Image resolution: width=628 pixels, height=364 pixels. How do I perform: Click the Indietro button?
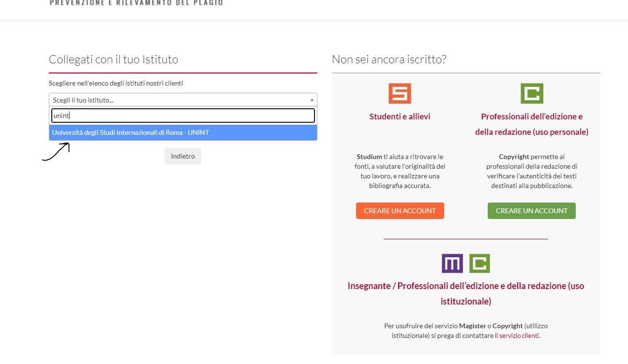point(183,156)
